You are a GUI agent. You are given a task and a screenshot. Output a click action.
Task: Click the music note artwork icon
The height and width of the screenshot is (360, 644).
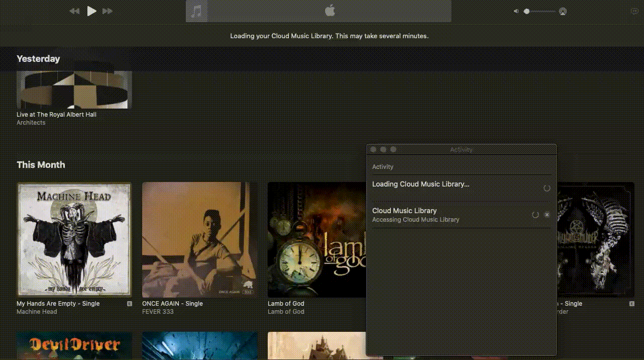click(197, 11)
